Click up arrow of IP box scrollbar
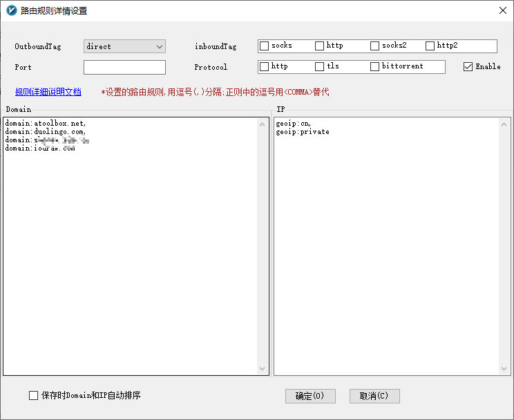The image size is (514, 420). point(504,124)
